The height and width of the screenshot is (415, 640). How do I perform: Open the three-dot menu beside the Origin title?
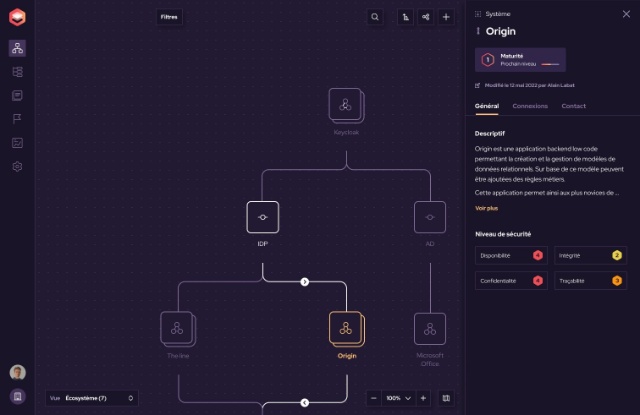point(478,32)
